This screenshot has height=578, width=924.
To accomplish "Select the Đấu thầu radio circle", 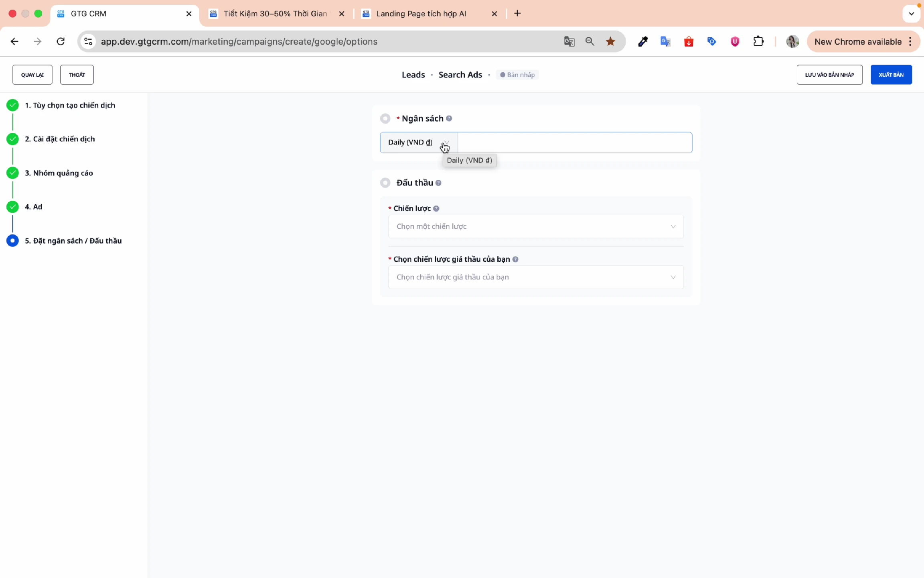I will tap(385, 183).
